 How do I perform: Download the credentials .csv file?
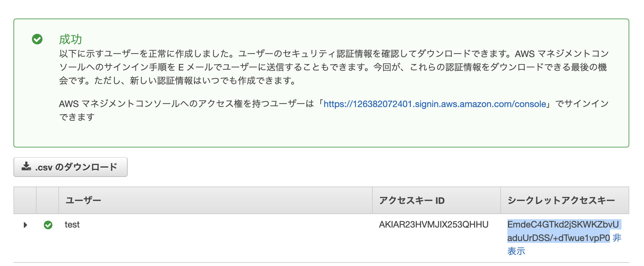(x=71, y=167)
